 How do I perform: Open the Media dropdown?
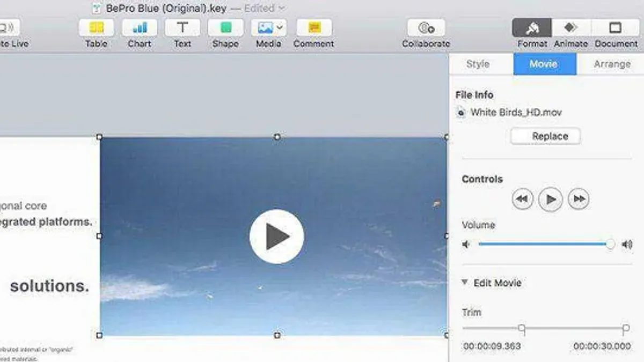(268, 28)
